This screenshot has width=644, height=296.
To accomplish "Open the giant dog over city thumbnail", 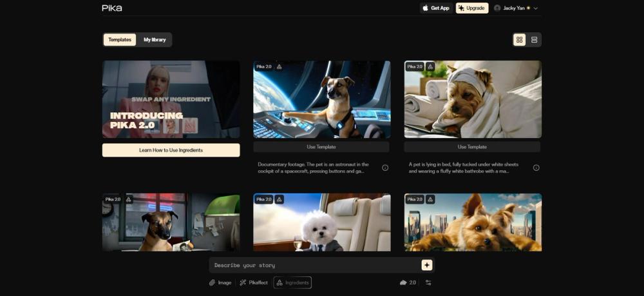I will 473,222.
